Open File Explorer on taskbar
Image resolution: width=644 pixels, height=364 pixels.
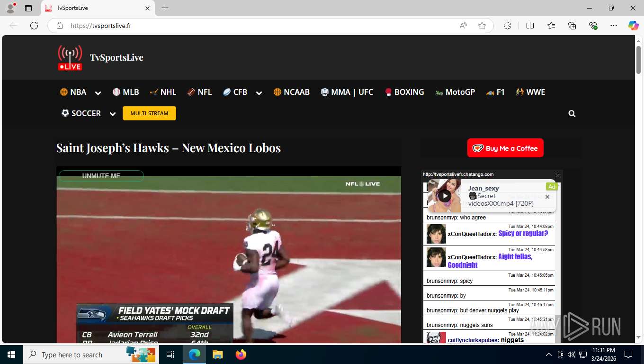tap(217, 355)
